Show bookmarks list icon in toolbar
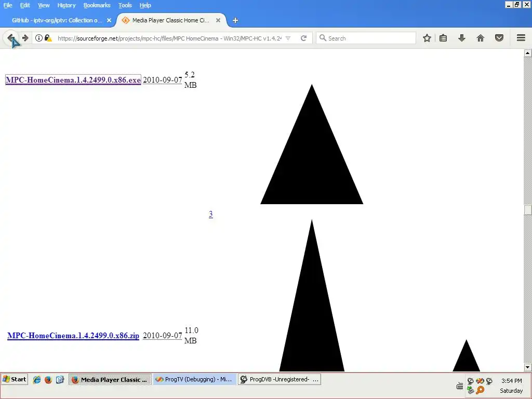The width and height of the screenshot is (532, 399). pyautogui.click(x=443, y=38)
